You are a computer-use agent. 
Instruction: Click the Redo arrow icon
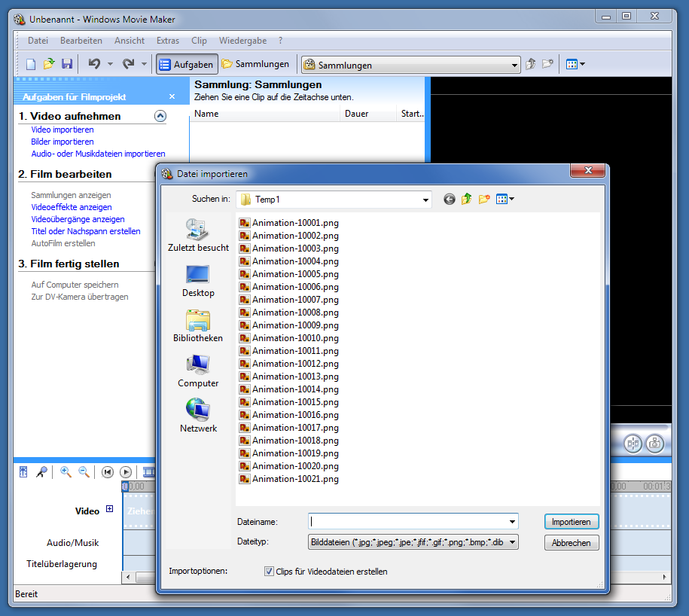[x=128, y=64]
